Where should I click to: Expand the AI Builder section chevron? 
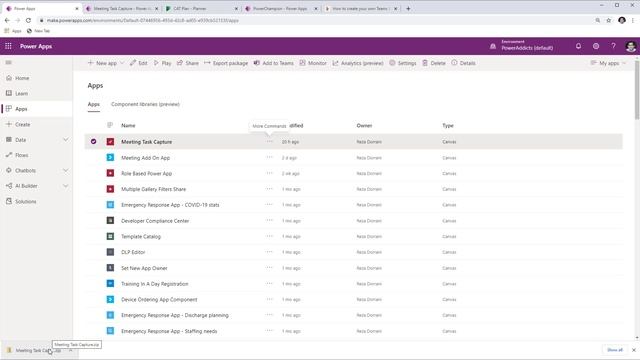66,186
